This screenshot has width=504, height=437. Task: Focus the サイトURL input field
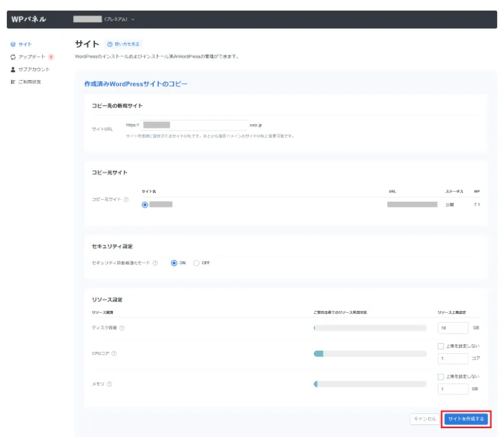[x=194, y=125]
